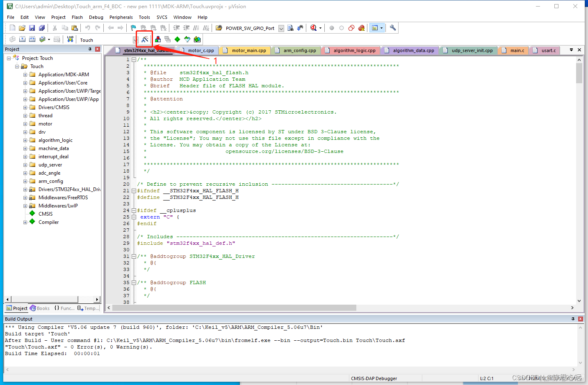The image size is (588, 385).
Task: Paste from clipboard using the toolbar icon
Action: (75, 28)
